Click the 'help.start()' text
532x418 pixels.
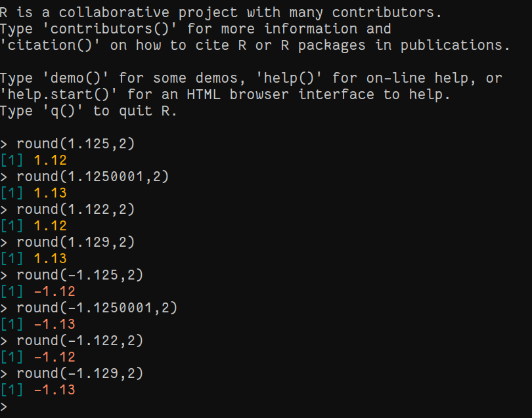click(x=60, y=94)
